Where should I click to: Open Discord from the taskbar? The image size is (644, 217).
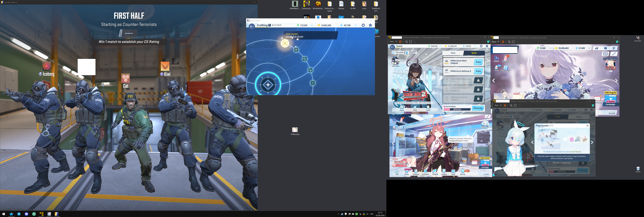click(x=26, y=214)
